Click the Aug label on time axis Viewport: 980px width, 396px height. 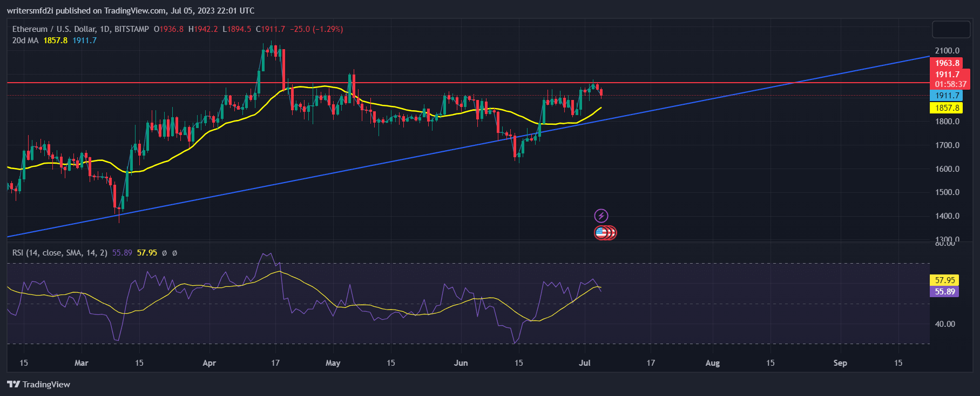[x=712, y=363]
